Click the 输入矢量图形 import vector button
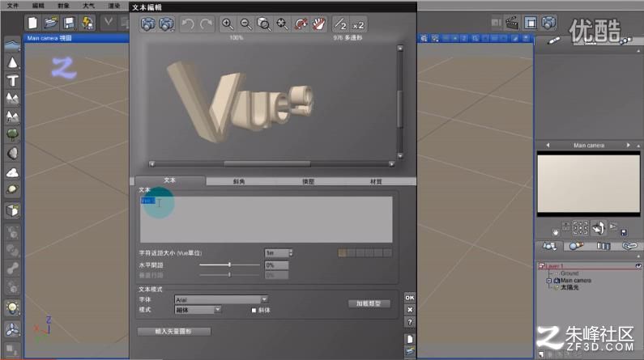Viewport: 644px width, 360px height. (x=173, y=331)
